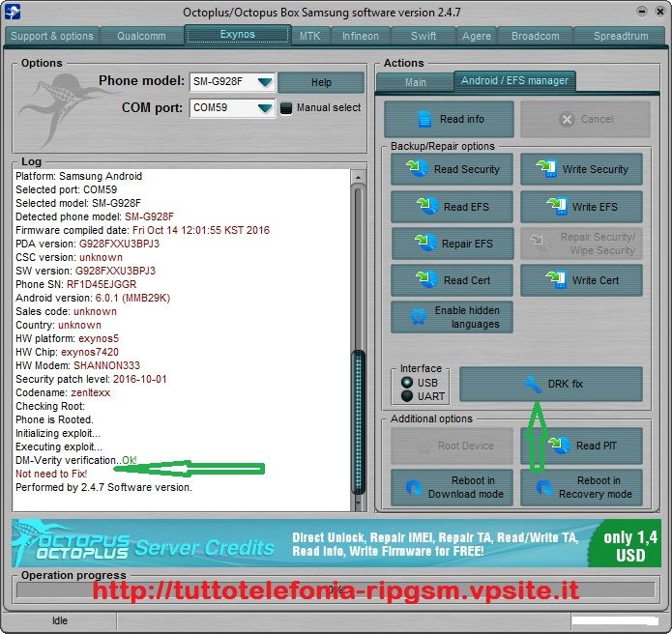Click the Help button

(x=321, y=82)
